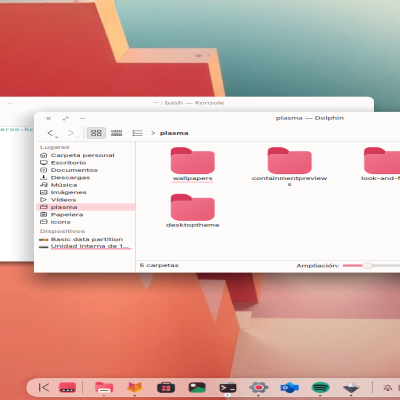The height and width of the screenshot is (400, 400).
Task: Open Icons place in the sidebar
Action: coord(85,222)
